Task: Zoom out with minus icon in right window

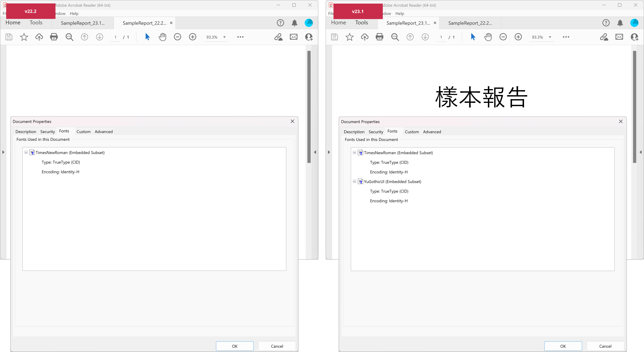Action: point(503,37)
